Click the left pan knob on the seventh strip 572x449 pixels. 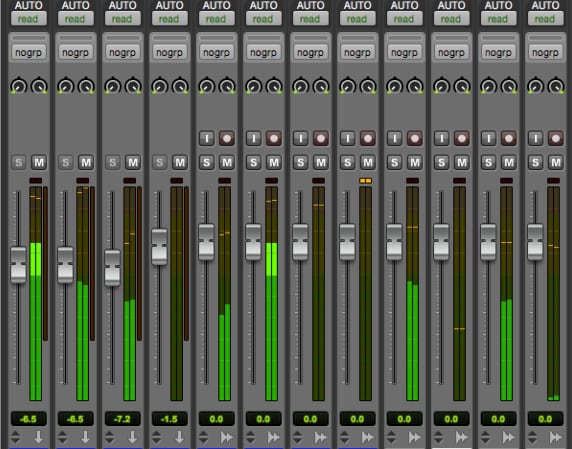coord(301,86)
